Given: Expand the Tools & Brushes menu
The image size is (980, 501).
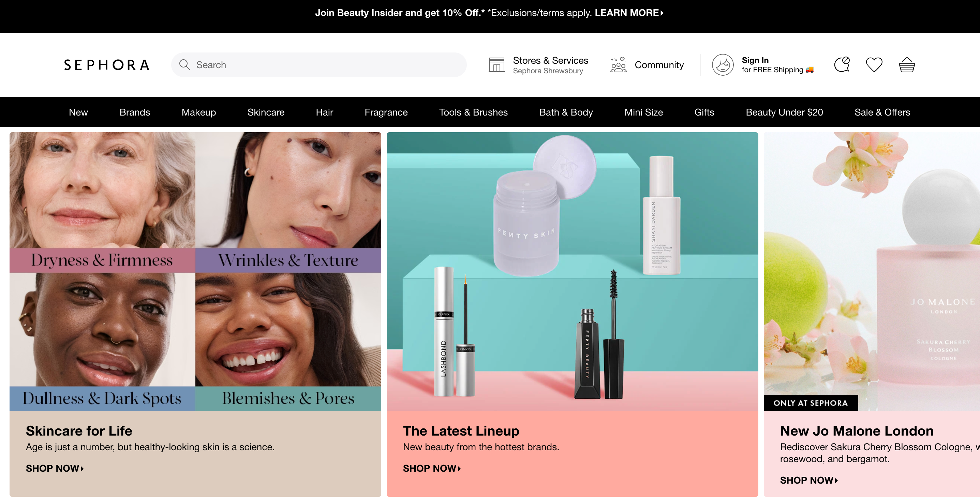Looking at the screenshot, I should (x=473, y=112).
